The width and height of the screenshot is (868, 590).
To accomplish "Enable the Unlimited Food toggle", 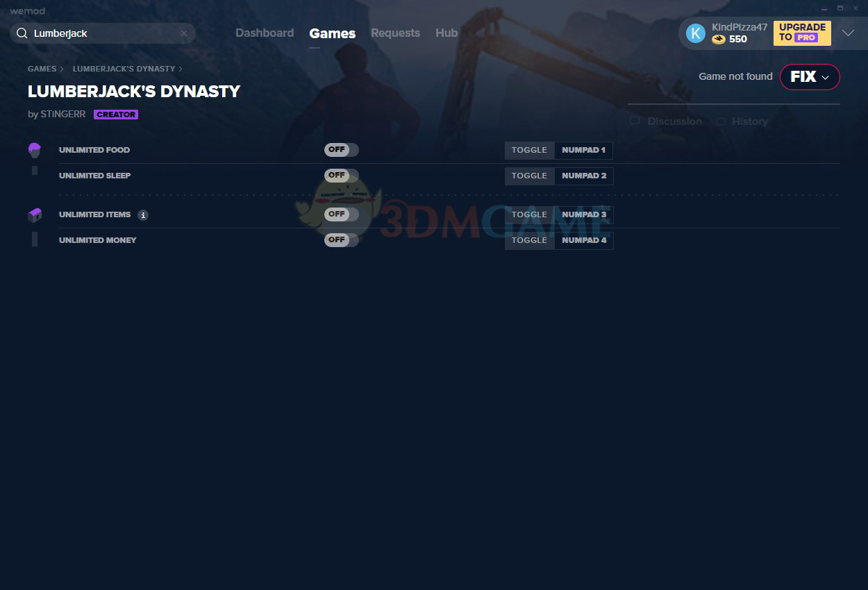I will click(x=341, y=150).
